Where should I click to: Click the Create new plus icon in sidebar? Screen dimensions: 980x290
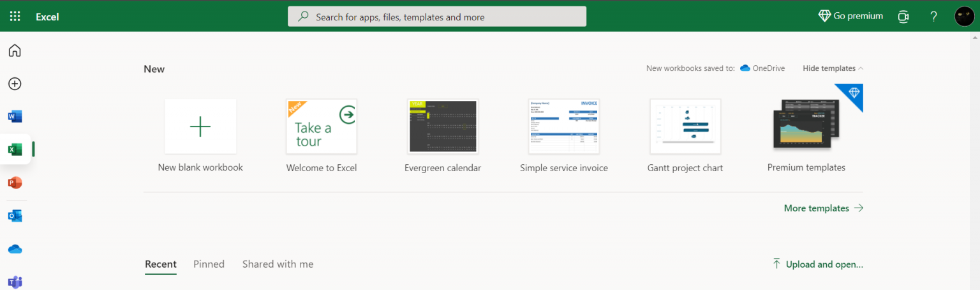point(15,84)
